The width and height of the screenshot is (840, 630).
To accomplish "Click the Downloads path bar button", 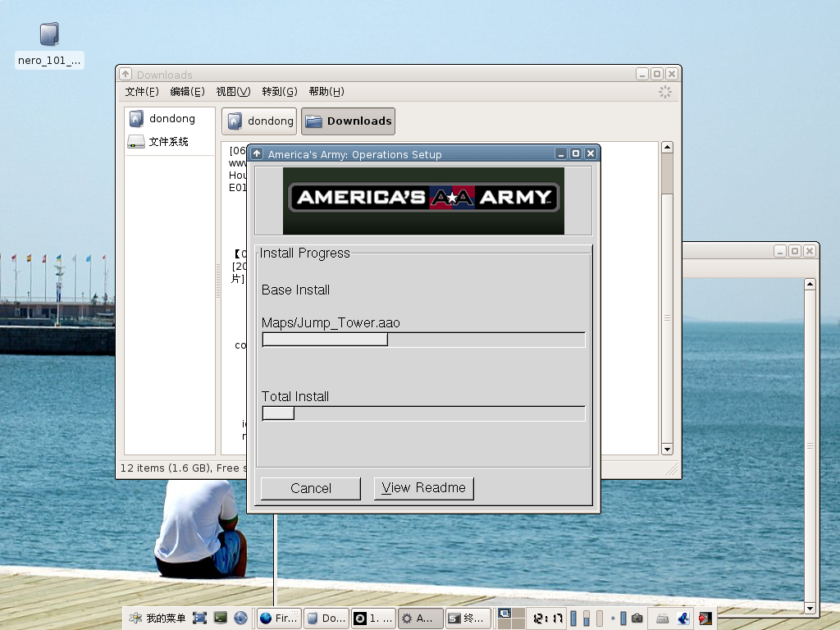I will pos(348,121).
